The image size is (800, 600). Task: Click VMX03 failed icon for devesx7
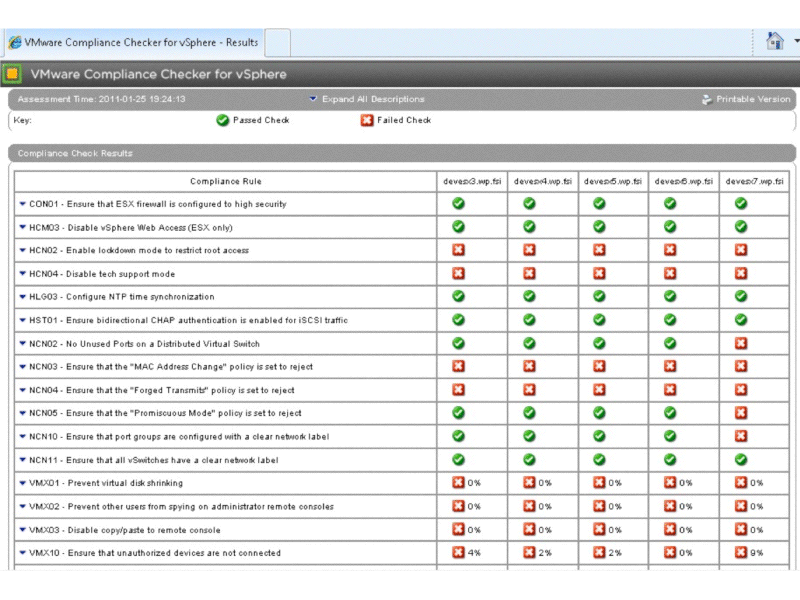click(x=741, y=529)
